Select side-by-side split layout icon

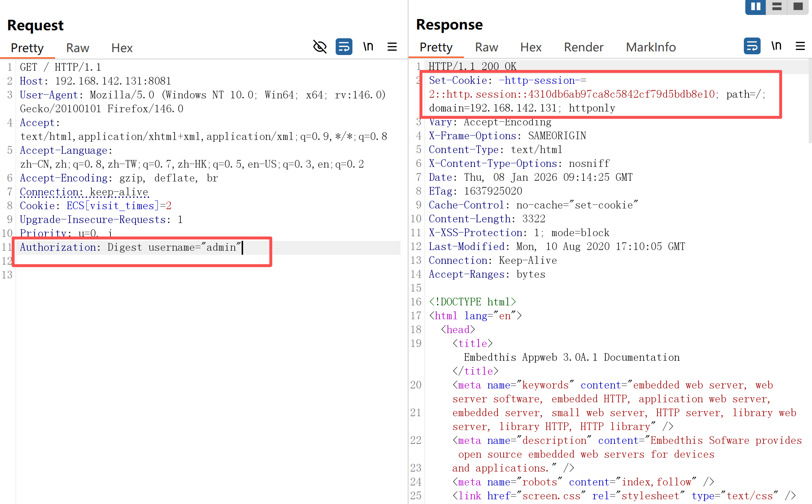(x=756, y=7)
